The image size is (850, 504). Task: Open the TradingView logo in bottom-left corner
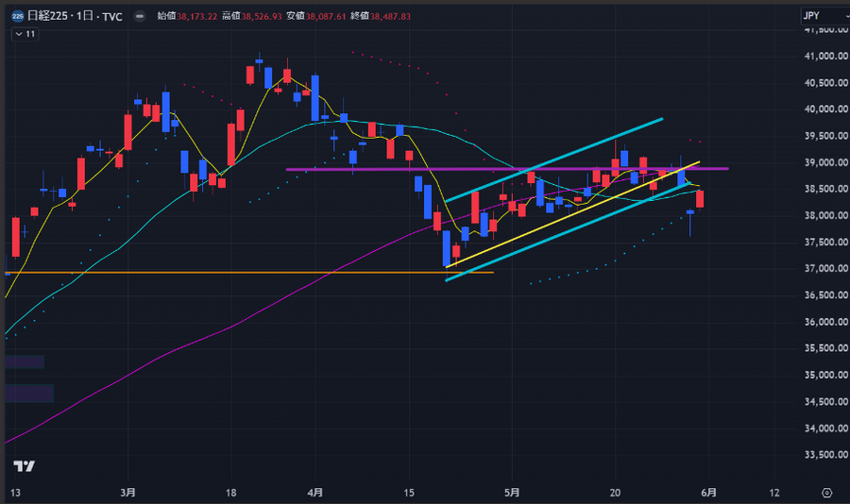coord(24,466)
